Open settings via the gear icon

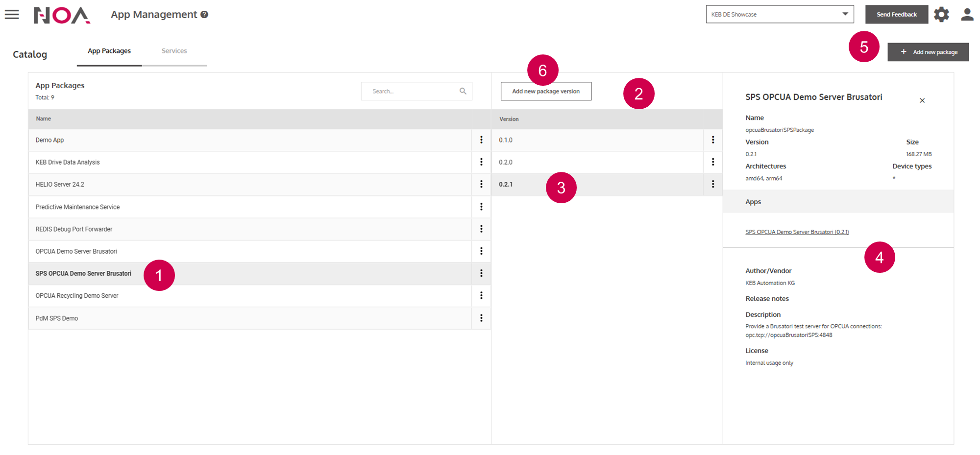(941, 15)
